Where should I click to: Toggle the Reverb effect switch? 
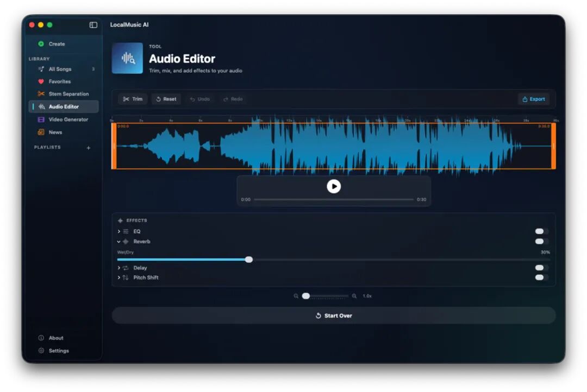[x=541, y=241]
